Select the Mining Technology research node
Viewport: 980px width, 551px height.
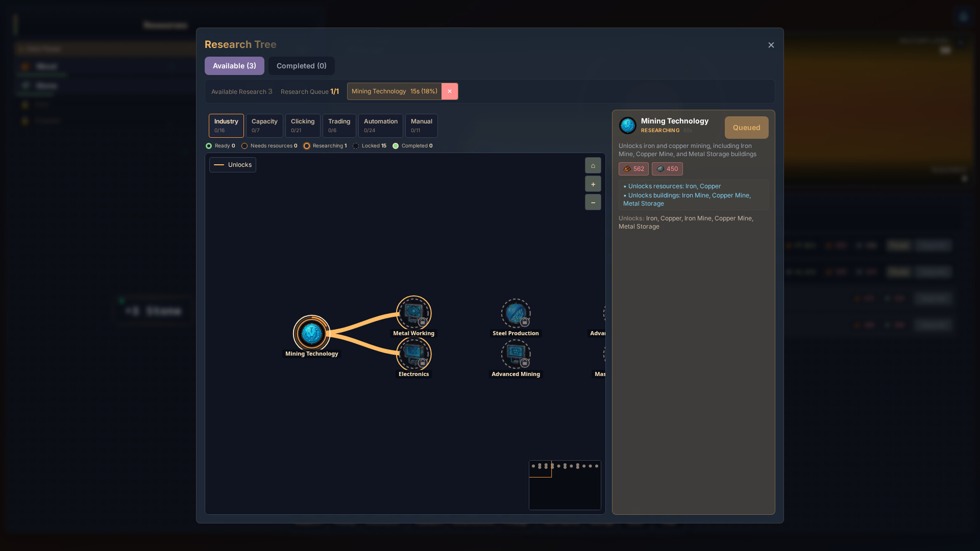click(311, 333)
